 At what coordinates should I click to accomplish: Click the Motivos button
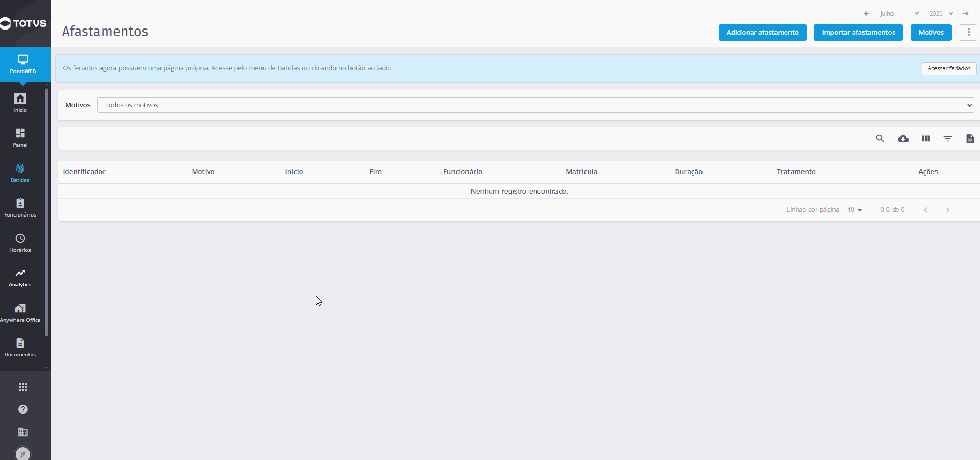[x=931, y=32]
